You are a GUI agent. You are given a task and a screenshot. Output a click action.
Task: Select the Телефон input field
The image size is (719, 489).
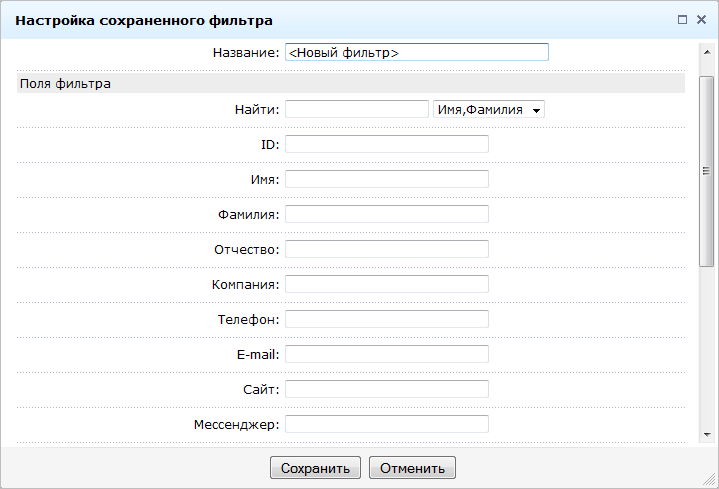[x=386, y=319]
